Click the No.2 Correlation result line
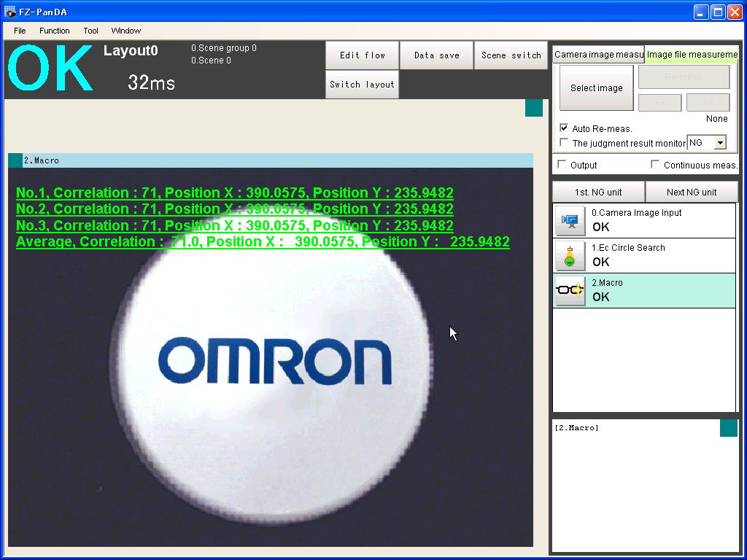747x560 pixels. (235, 209)
